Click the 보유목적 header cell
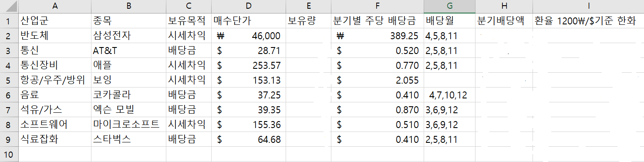 click(189, 20)
